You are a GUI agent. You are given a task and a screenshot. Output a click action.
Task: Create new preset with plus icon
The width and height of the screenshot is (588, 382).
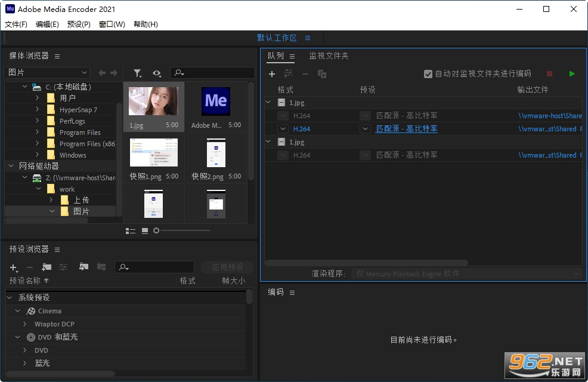tap(13, 267)
